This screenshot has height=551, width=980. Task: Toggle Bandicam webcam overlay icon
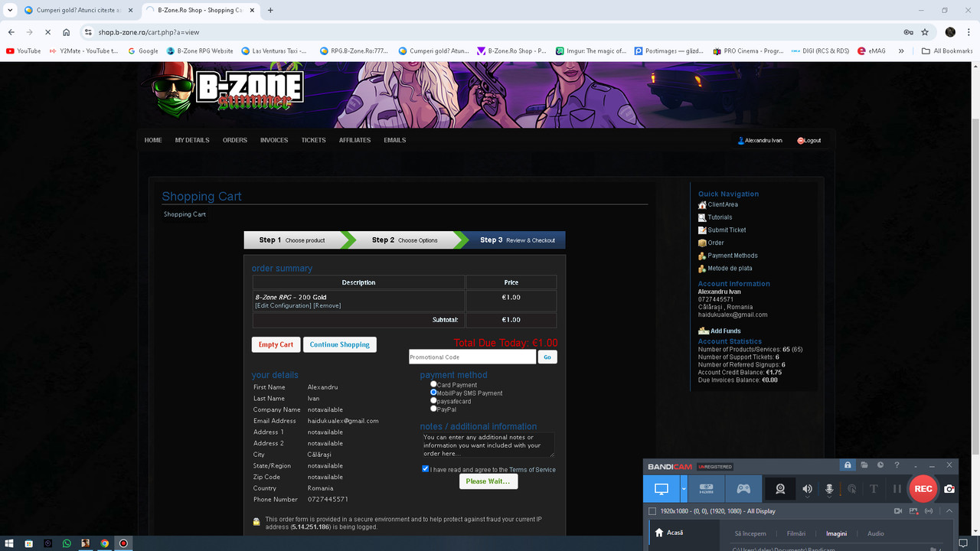coord(780,489)
